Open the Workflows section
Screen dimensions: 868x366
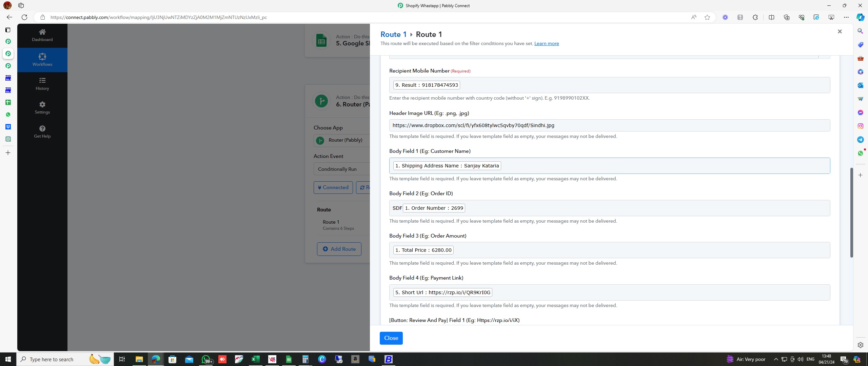click(42, 60)
